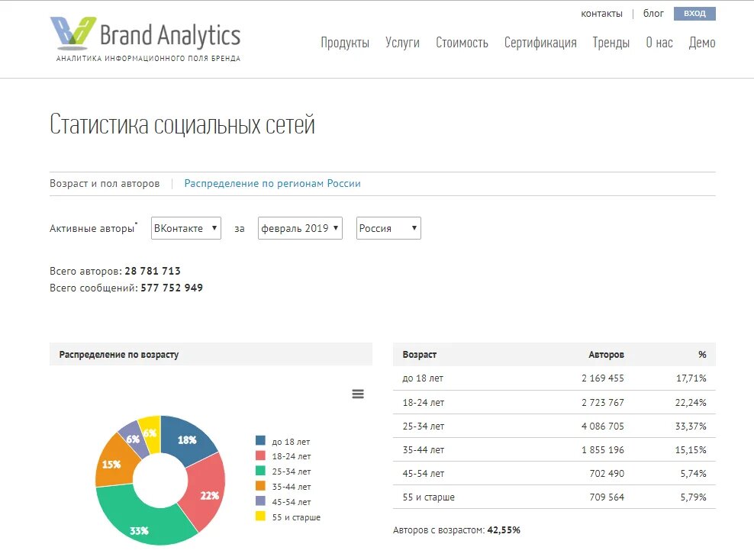This screenshot has width=754, height=560.
Task: Open the Продукты menu
Action: coord(345,43)
